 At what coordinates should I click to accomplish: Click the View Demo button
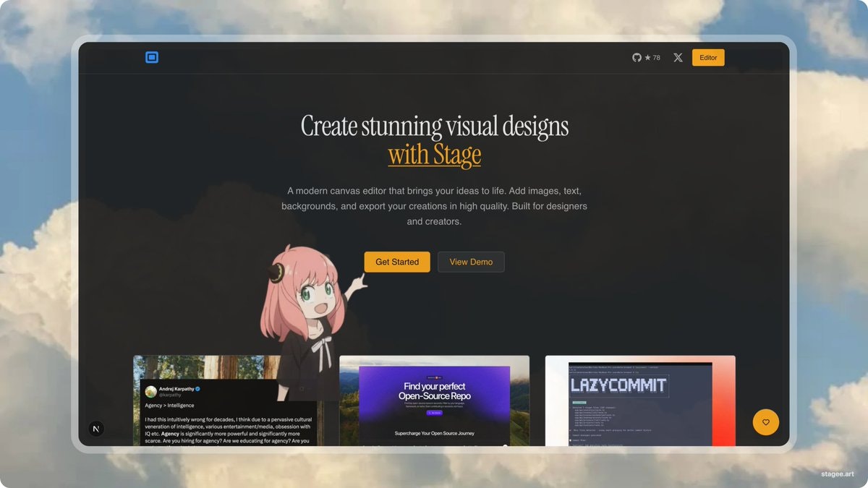[x=471, y=262]
